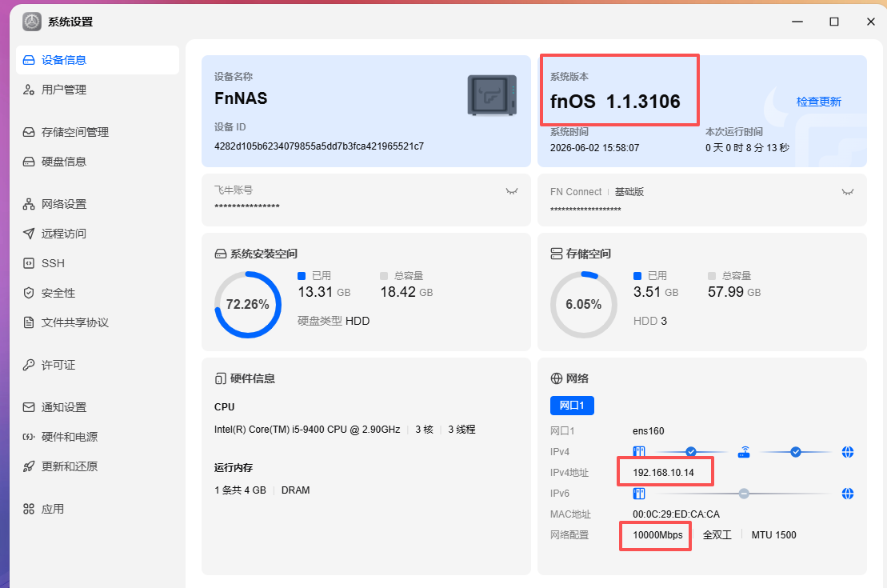Open the 设备信息 sidebar item
887x588 pixels.
point(98,60)
